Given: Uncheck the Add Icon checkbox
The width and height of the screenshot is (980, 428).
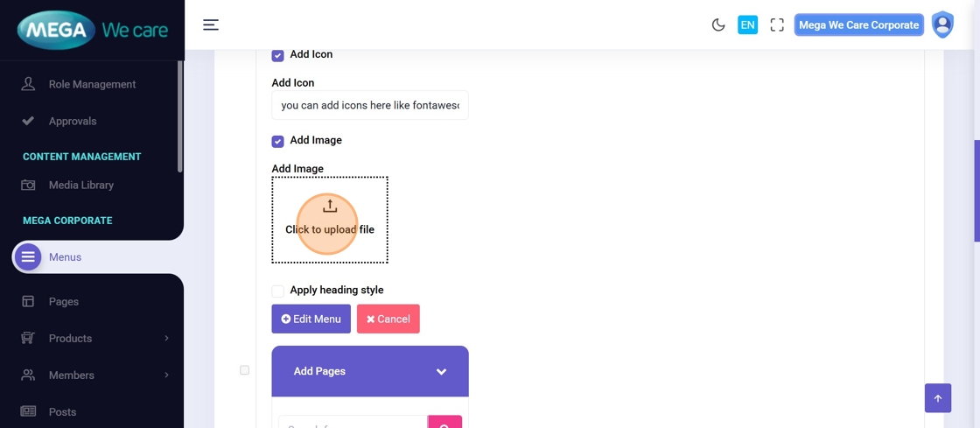Looking at the screenshot, I should point(277,55).
